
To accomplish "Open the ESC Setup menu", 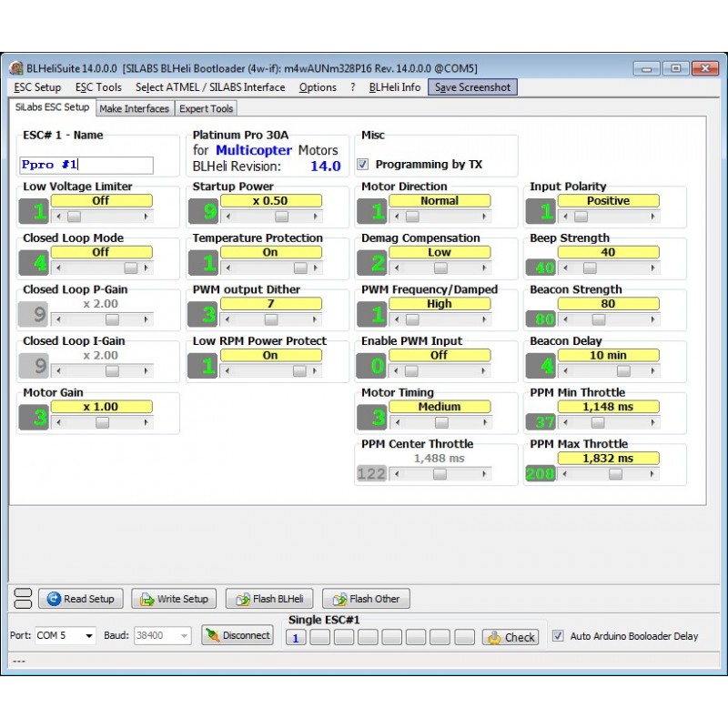I will [x=37, y=87].
